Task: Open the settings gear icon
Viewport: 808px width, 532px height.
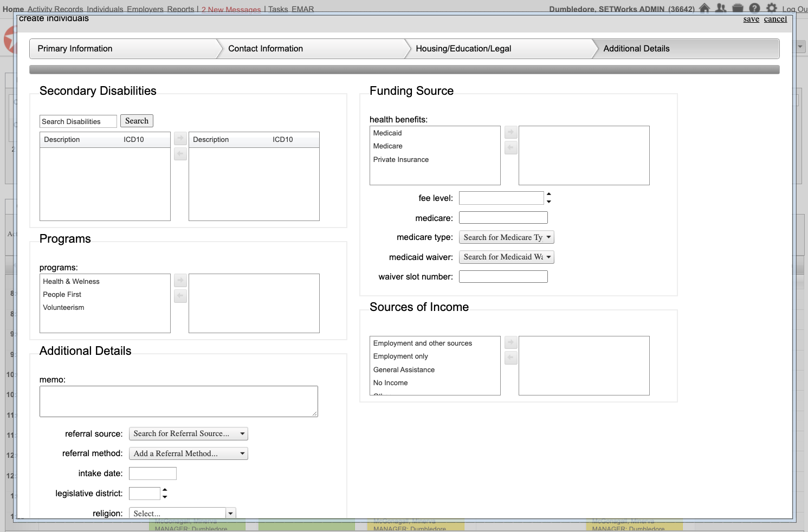Action: coord(772,8)
